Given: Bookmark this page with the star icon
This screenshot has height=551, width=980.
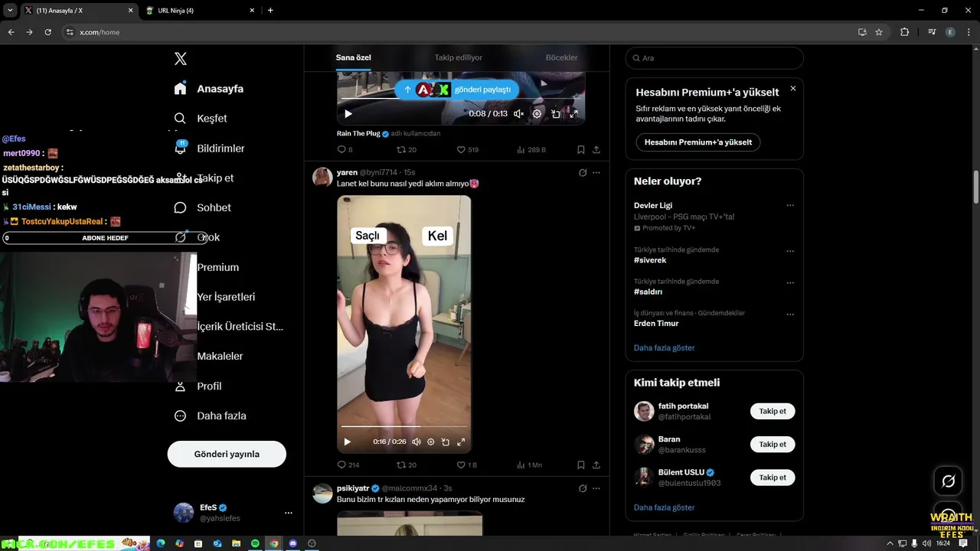Looking at the screenshot, I should click(879, 32).
